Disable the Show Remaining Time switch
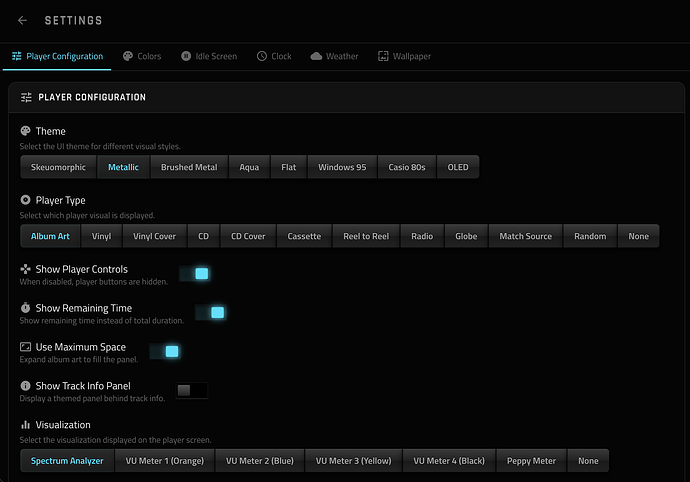Image resolution: width=690 pixels, height=482 pixels. point(211,313)
